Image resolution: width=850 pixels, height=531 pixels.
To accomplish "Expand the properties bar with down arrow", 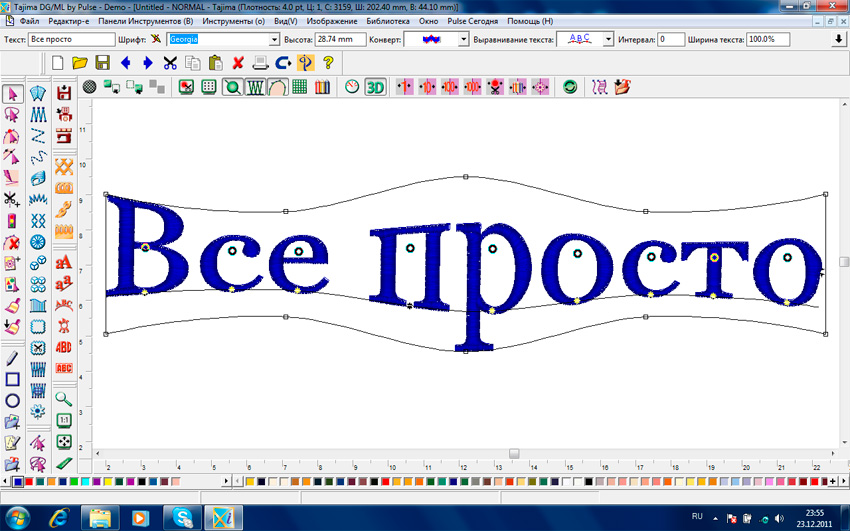I will 838,39.
